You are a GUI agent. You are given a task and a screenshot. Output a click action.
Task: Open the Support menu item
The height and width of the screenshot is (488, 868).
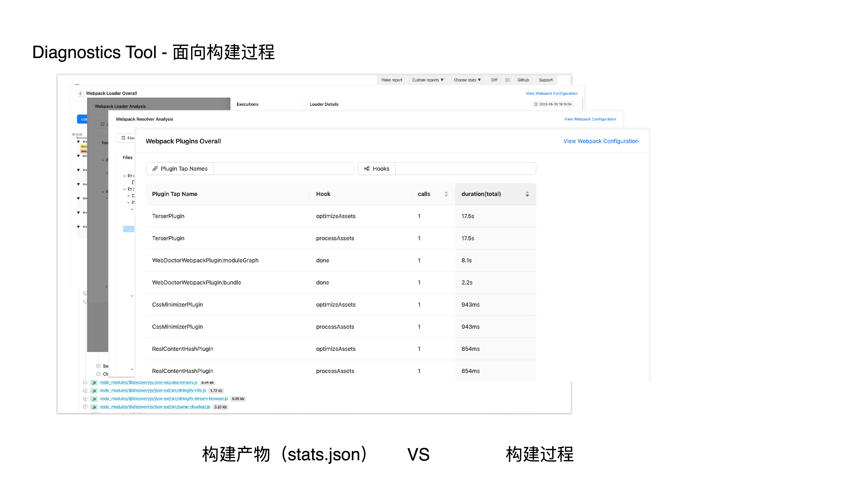coord(546,80)
